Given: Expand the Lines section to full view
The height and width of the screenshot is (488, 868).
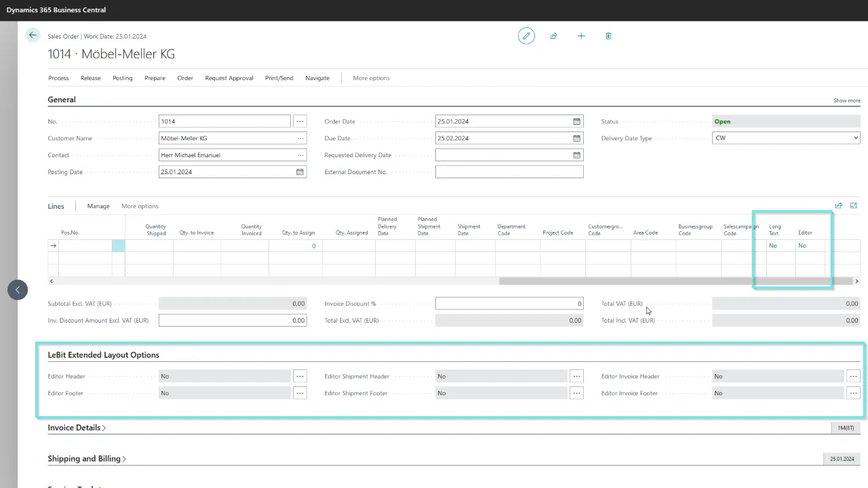Looking at the screenshot, I should point(853,206).
